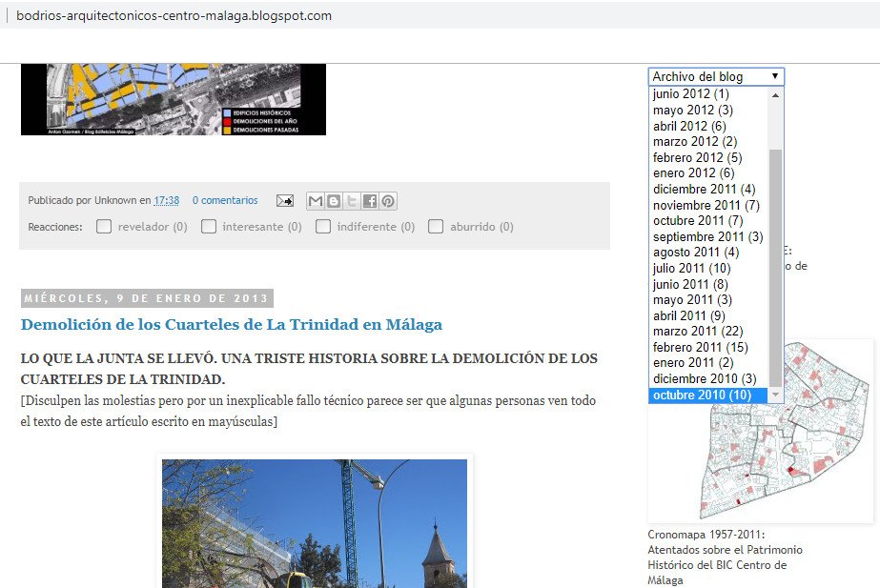Viewport: 880px width, 588px height.
Task: Pick julio 2011 (10) archive entry
Action: [708, 268]
